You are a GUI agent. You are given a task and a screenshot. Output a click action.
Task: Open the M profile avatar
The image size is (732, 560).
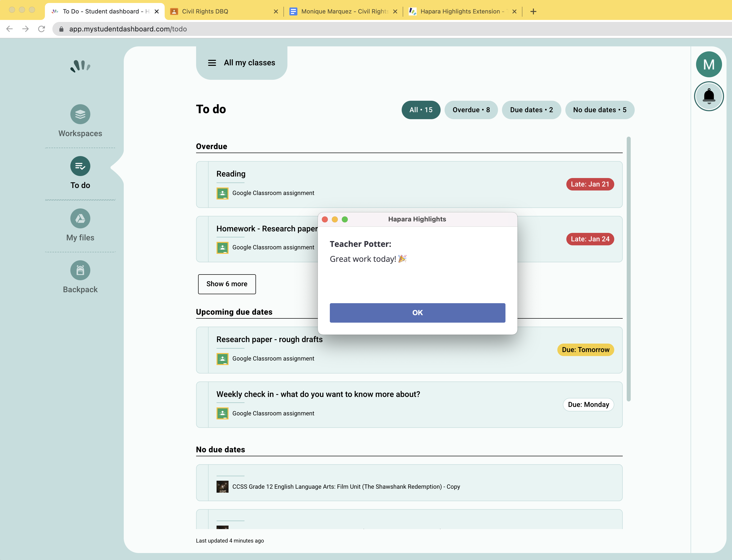pos(709,64)
